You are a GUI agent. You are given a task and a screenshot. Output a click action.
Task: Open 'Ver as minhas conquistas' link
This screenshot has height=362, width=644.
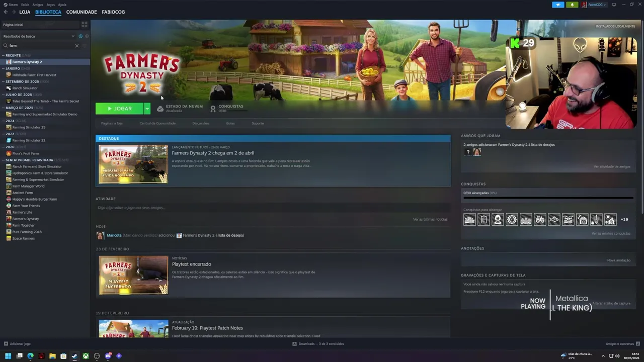[x=611, y=233]
